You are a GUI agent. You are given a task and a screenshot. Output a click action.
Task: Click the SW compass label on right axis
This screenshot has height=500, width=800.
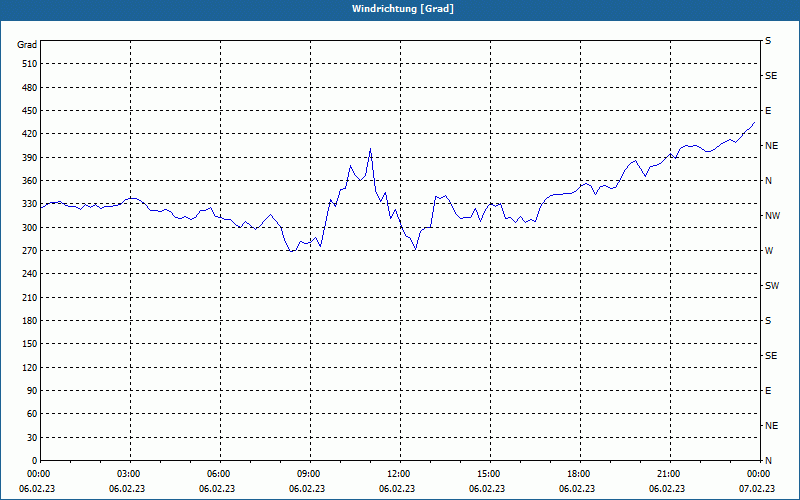(772, 286)
